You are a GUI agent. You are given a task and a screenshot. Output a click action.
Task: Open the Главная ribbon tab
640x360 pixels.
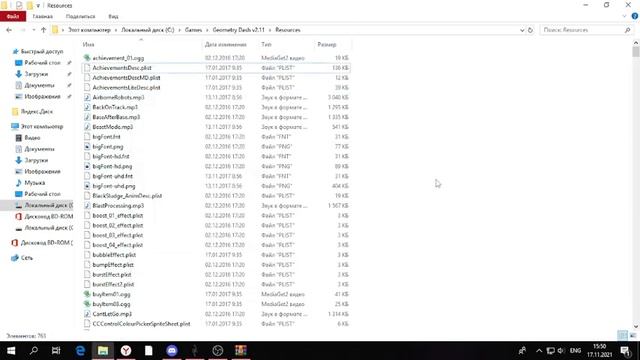(42, 16)
